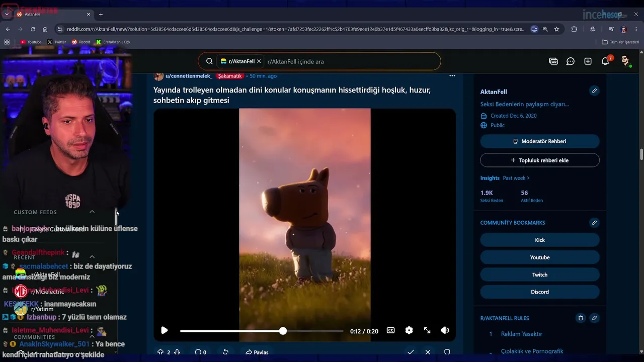Remove the post with the X icon
Viewport: 644px width, 362px height.
point(428,352)
